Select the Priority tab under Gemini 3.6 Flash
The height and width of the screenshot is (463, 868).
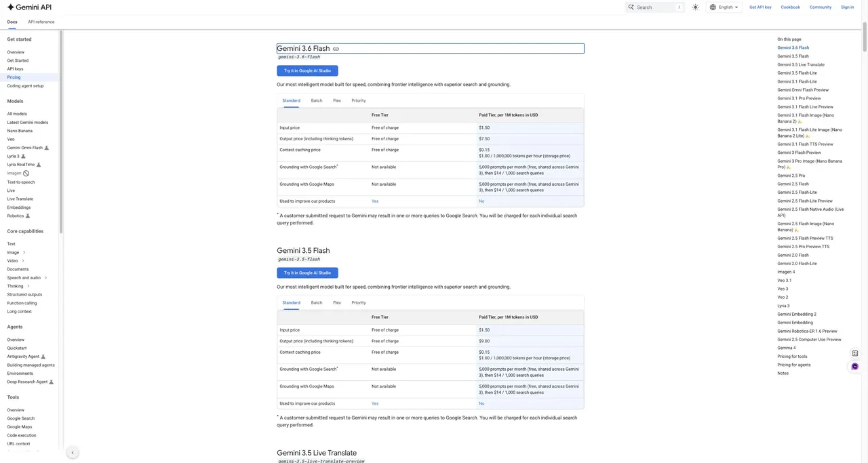pos(359,100)
